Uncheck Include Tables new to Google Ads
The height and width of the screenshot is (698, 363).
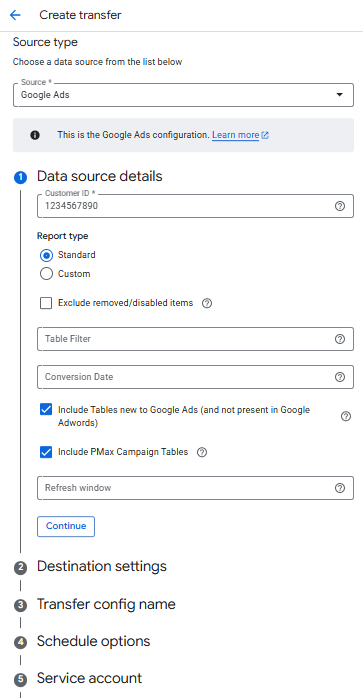(46, 410)
